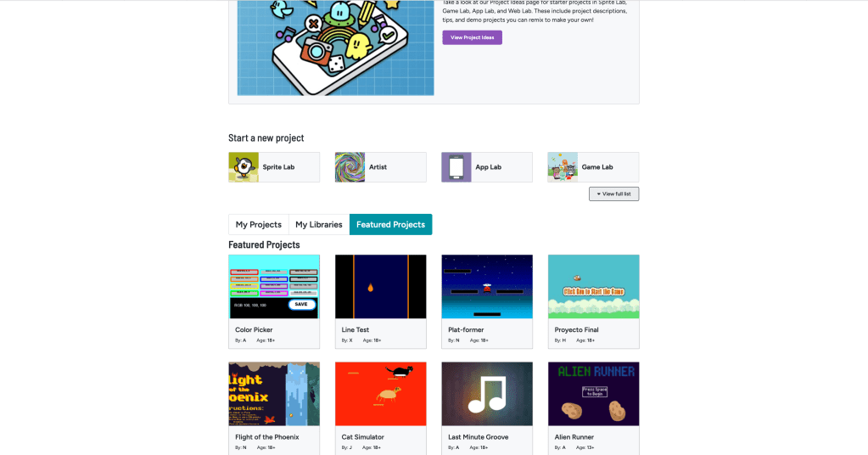Select the App Lab phone icon
Image resolution: width=868 pixels, height=455 pixels.
pyautogui.click(x=456, y=167)
